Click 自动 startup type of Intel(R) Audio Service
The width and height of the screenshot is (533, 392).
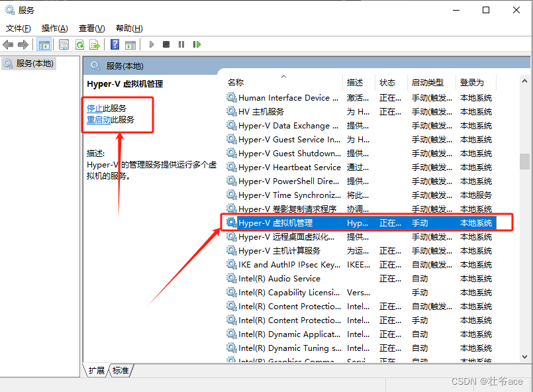420,279
